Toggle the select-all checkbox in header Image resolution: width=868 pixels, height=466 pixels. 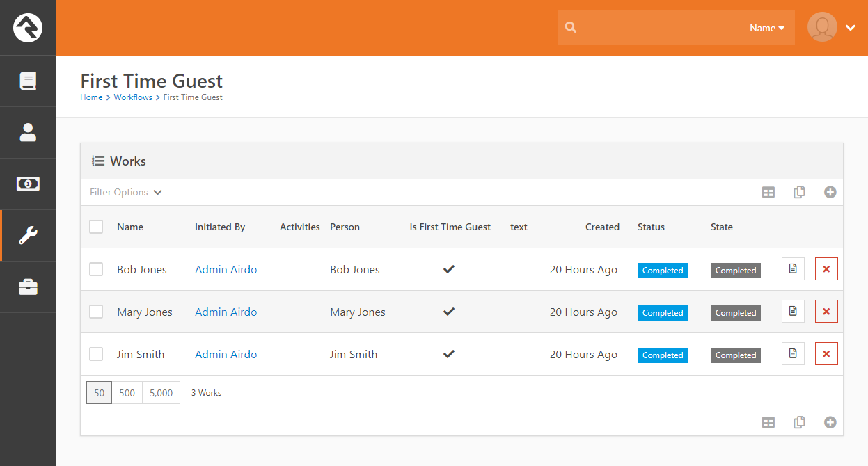click(x=96, y=227)
